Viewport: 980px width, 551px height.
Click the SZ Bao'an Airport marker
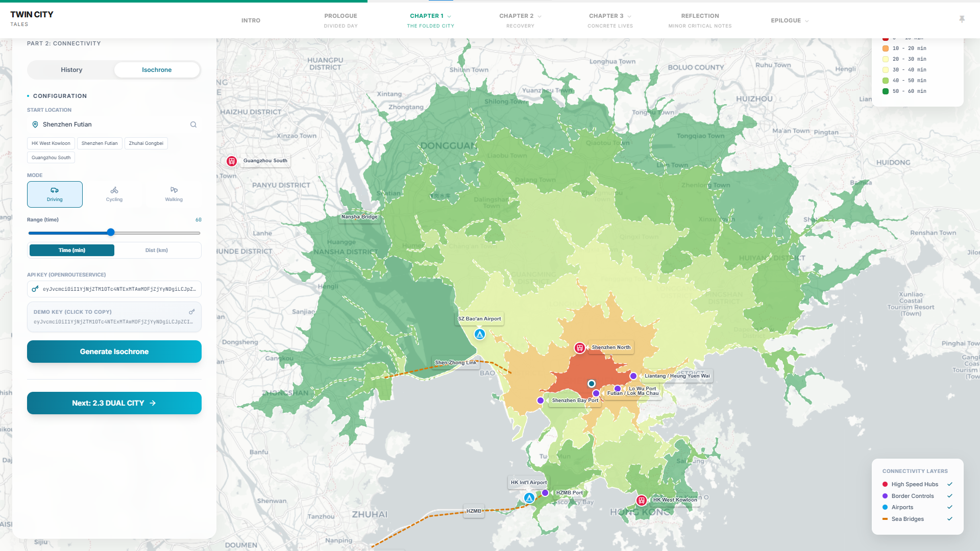(480, 334)
